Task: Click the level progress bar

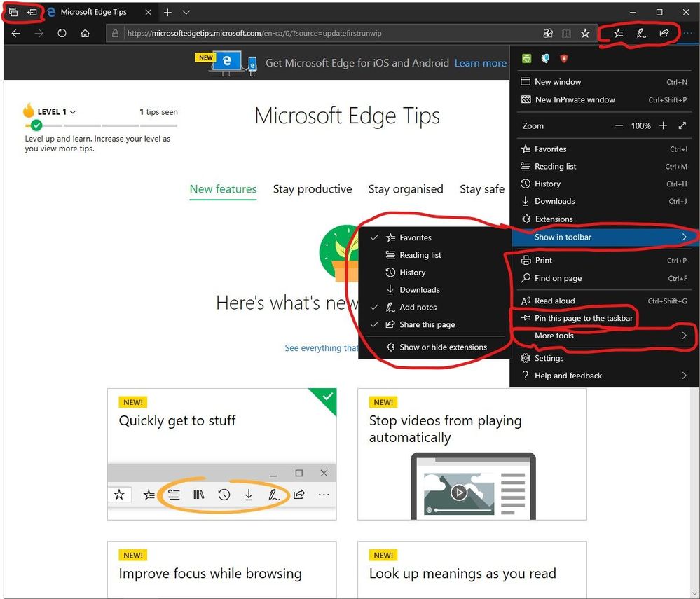Action: pyautogui.click(x=102, y=126)
